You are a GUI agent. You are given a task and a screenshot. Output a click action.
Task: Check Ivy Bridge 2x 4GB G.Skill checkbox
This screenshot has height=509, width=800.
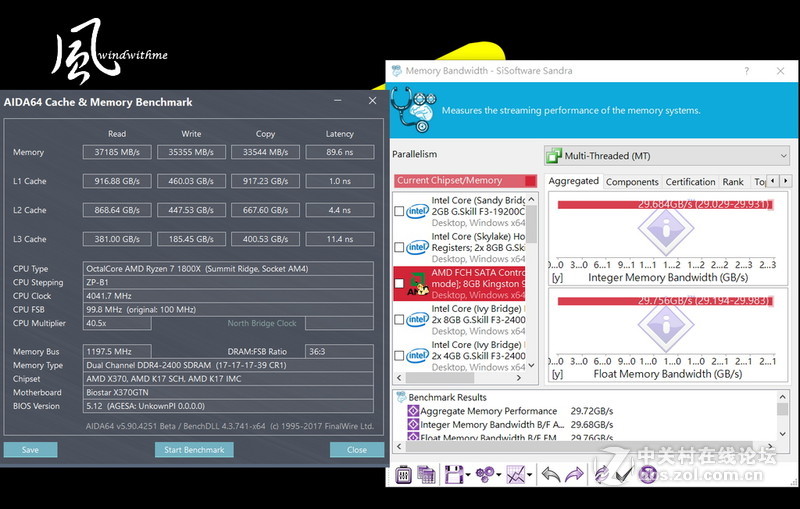399,356
